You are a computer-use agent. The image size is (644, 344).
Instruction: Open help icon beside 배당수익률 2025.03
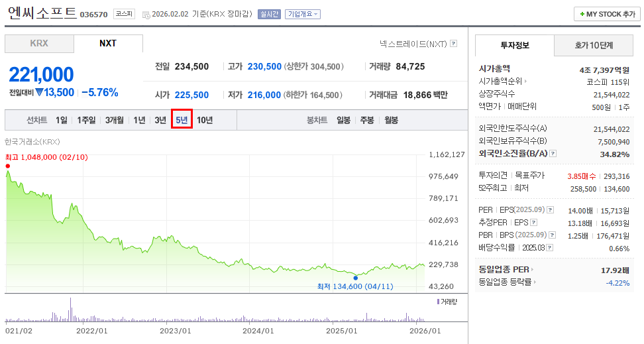pyautogui.click(x=550, y=248)
